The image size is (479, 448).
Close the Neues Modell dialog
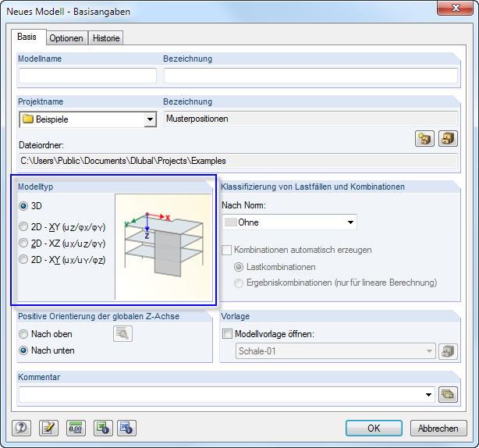click(455, 8)
